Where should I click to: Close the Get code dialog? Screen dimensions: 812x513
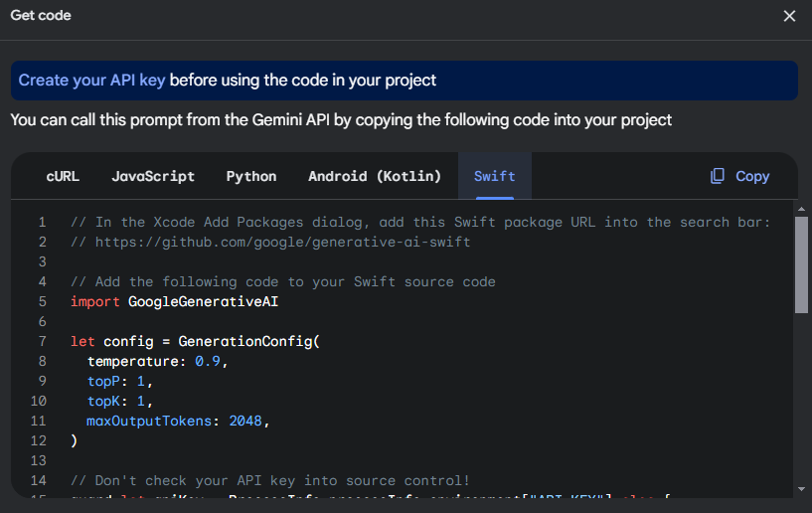point(789,16)
